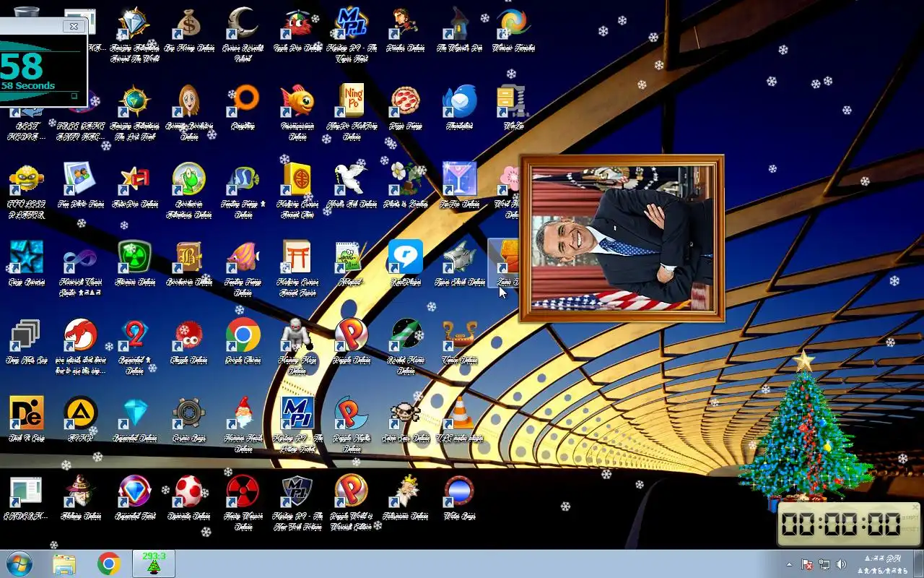Open Talismania Deluxe king icon

tap(406, 491)
